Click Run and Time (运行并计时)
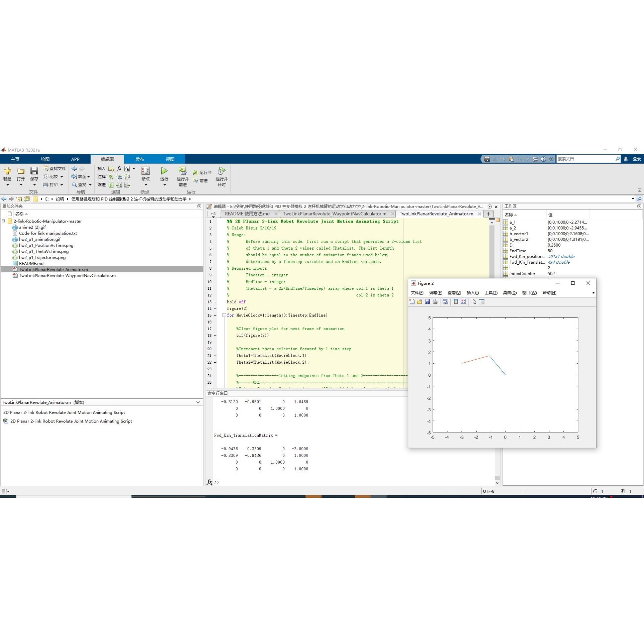Screen dimensions: 644x644 click(221, 176)
